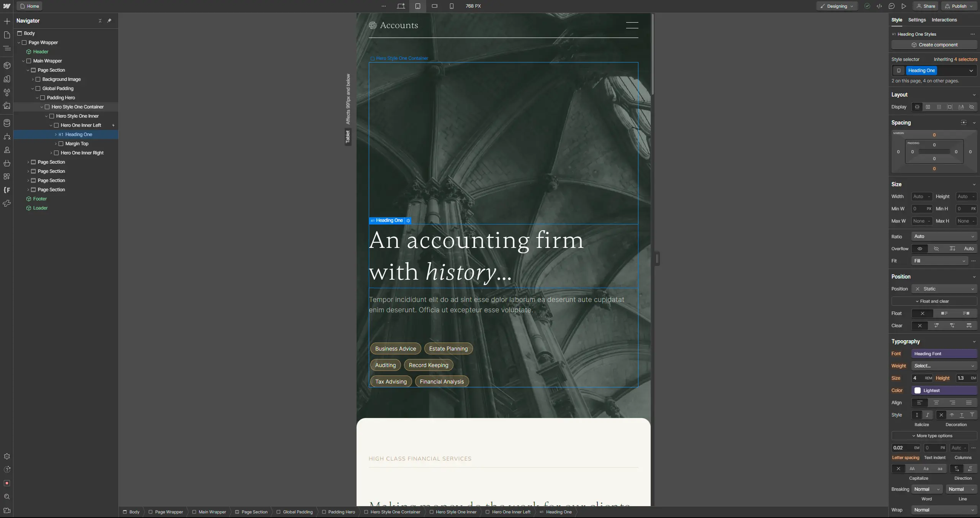Image resolution: width=980 pixels, height=518 pixels.
Task: Toggle overflow visible eye button
Action: click(x=919, y=249)
